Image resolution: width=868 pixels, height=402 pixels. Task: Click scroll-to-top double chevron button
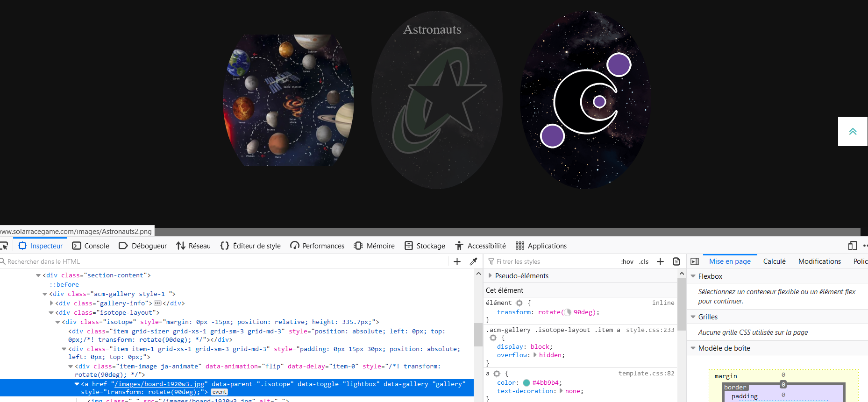853,132
